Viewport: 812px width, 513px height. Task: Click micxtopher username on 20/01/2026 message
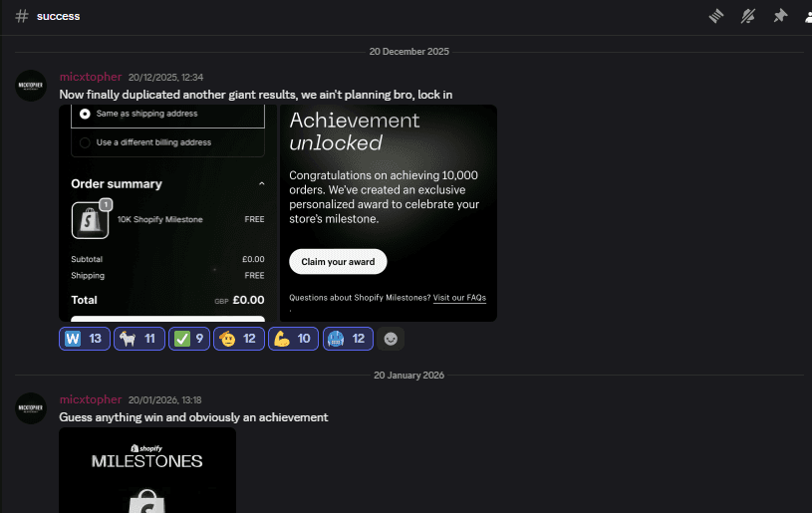[91, 399]
